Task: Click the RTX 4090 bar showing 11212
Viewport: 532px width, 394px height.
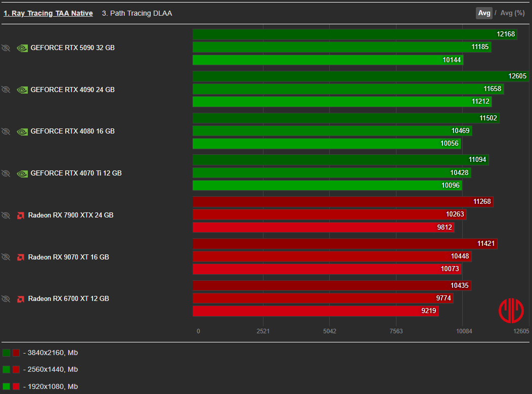Action: click(x=342, y=102)
